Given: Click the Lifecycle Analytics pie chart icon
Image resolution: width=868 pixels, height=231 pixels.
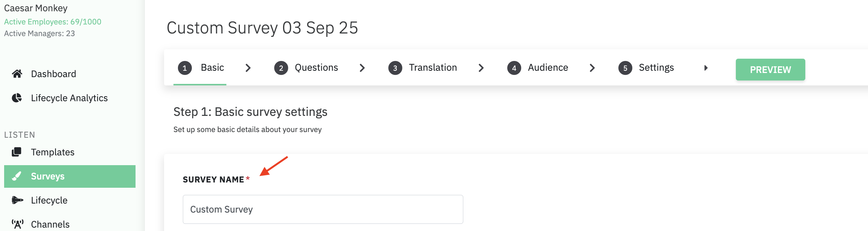Looking at the screenshot, I should click(x=17, y=98).
